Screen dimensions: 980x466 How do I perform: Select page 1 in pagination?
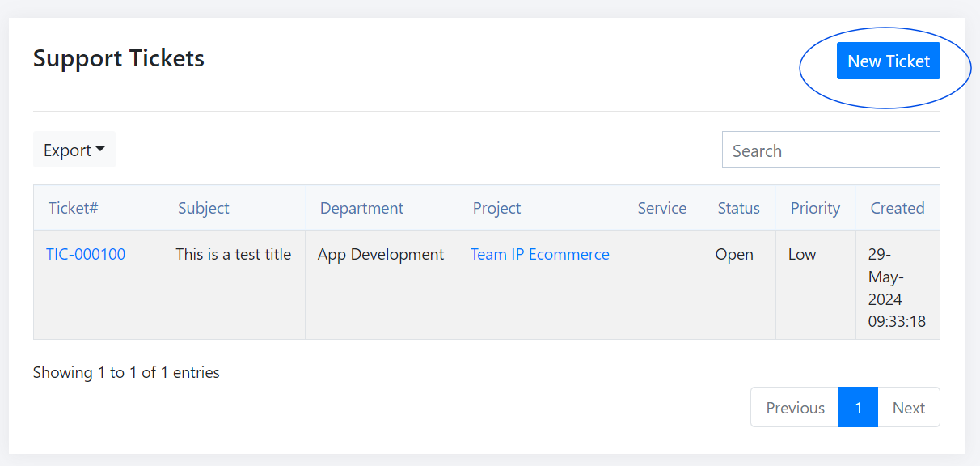pos(858,408)
